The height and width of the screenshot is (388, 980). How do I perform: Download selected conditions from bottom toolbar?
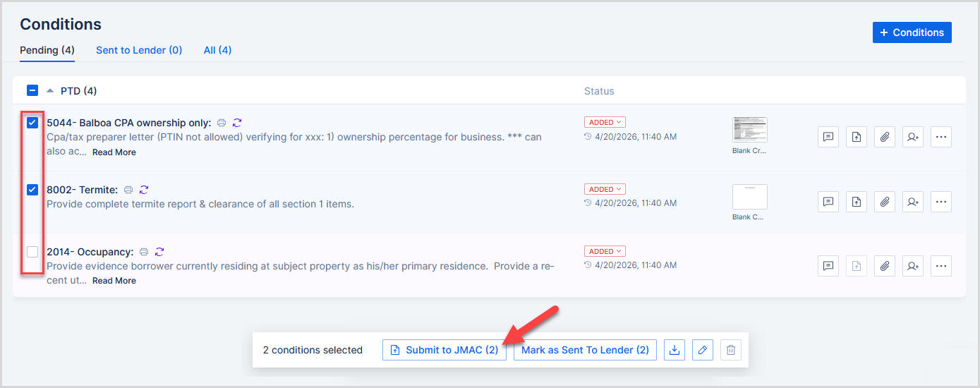(x=674, y=350)
